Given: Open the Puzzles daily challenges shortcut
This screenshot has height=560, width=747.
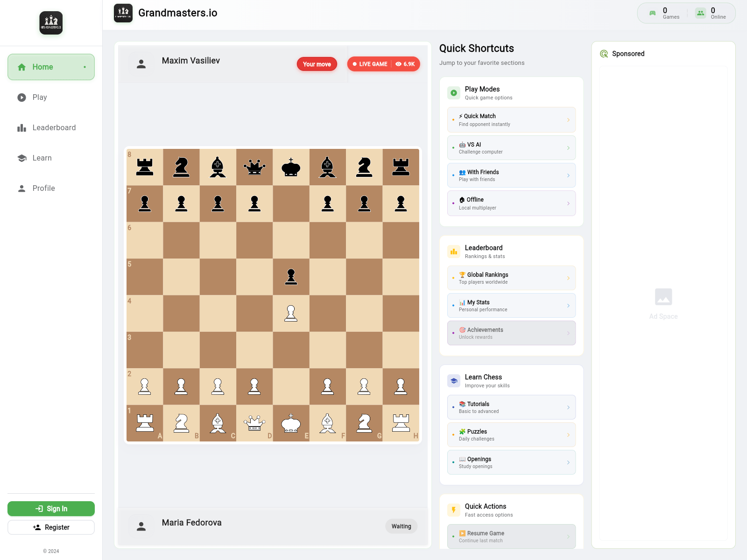Looking at the screenshot, I should [x=511, y=435].
